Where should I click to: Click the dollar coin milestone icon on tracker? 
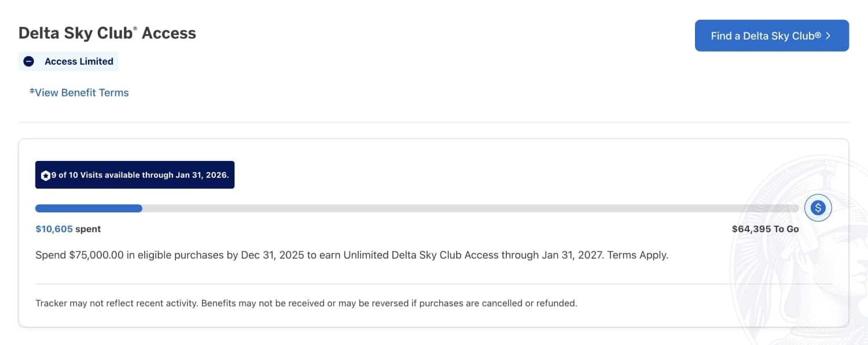pos(818,207)
